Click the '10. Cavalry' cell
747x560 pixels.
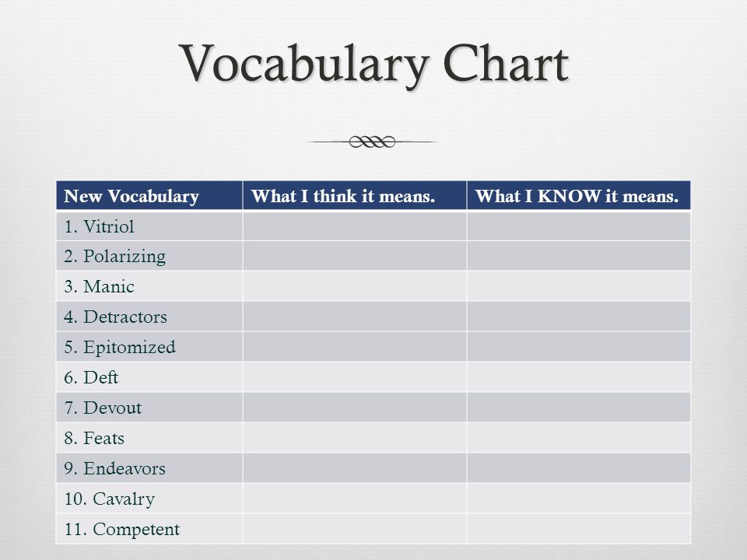point(149,499)
